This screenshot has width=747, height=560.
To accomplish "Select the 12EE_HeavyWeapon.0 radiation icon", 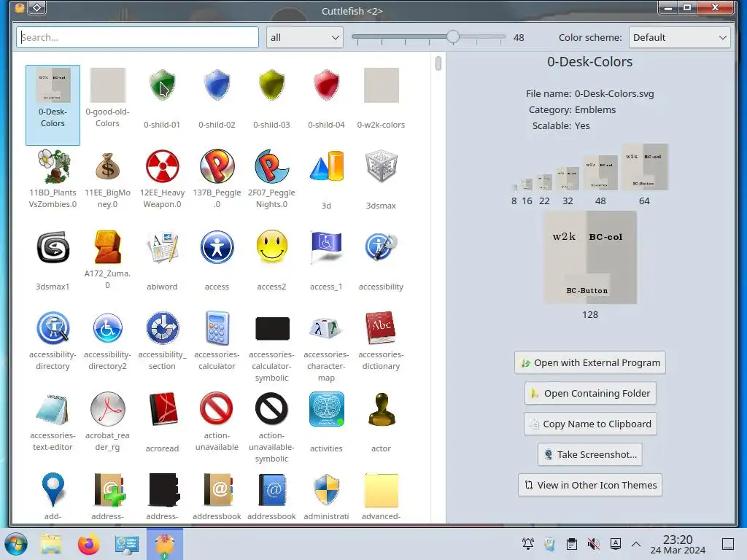I will [x=163, y=166].
